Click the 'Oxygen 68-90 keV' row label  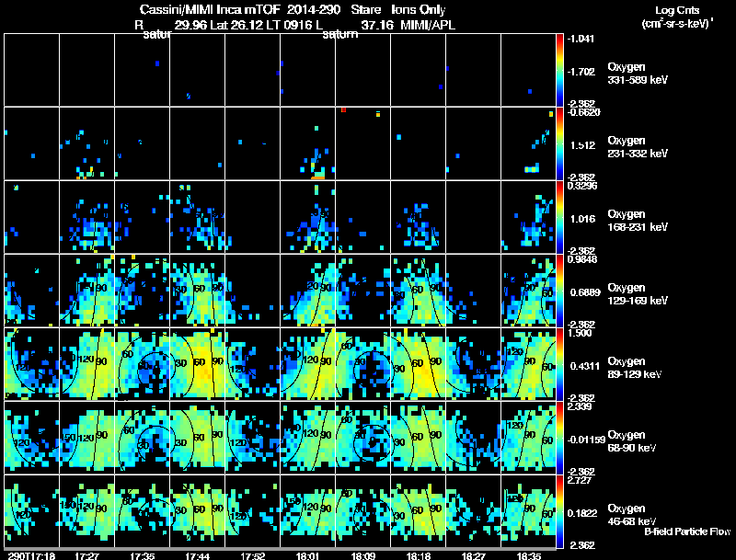(x=632, y=441)
